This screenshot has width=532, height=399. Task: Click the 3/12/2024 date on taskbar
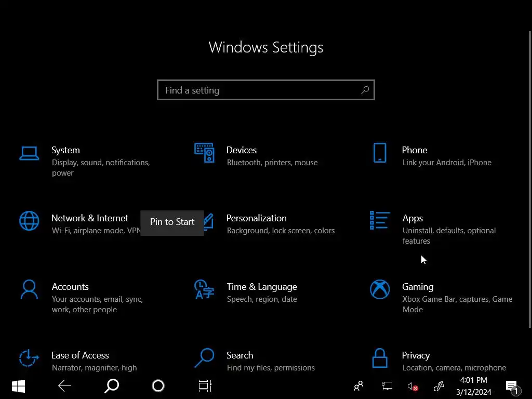pos(474,392)
